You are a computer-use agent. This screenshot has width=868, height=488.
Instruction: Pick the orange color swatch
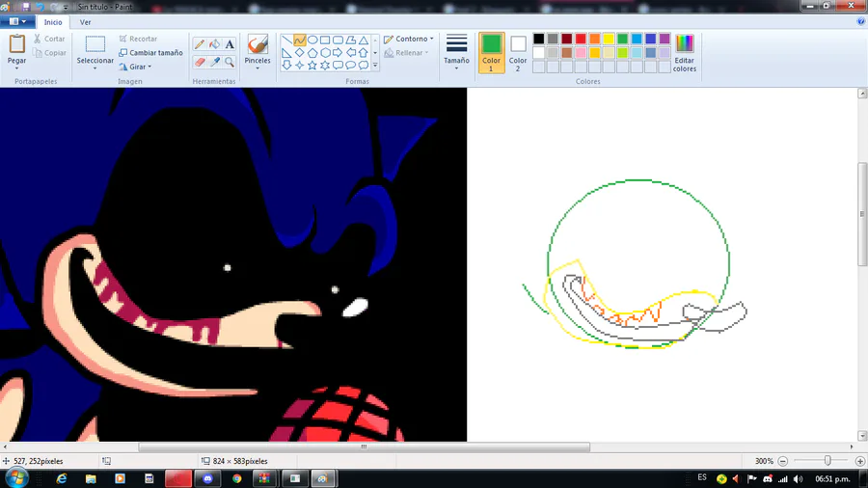click(594, 39)
